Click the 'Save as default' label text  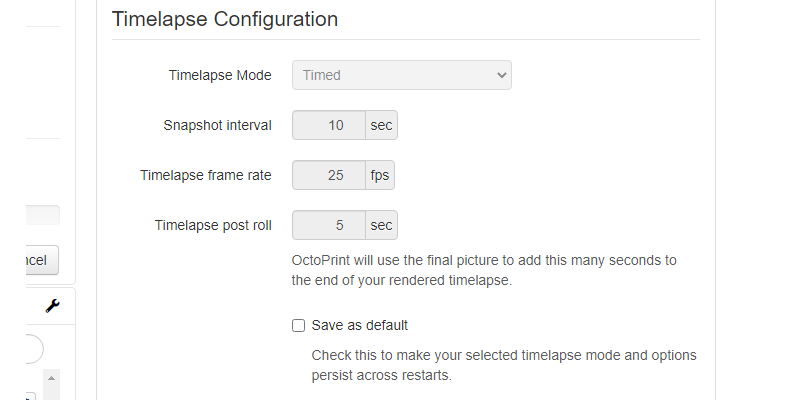(x=360, y=326)
